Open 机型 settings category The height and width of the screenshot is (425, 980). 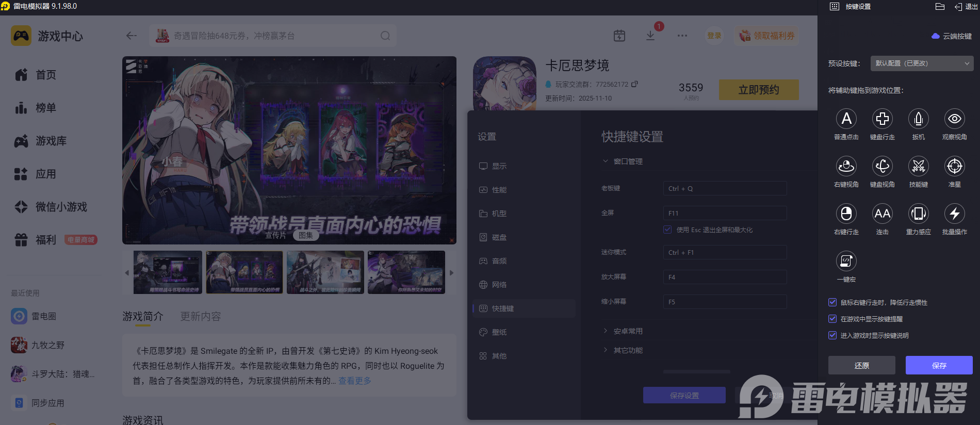(x=524, y=214)
